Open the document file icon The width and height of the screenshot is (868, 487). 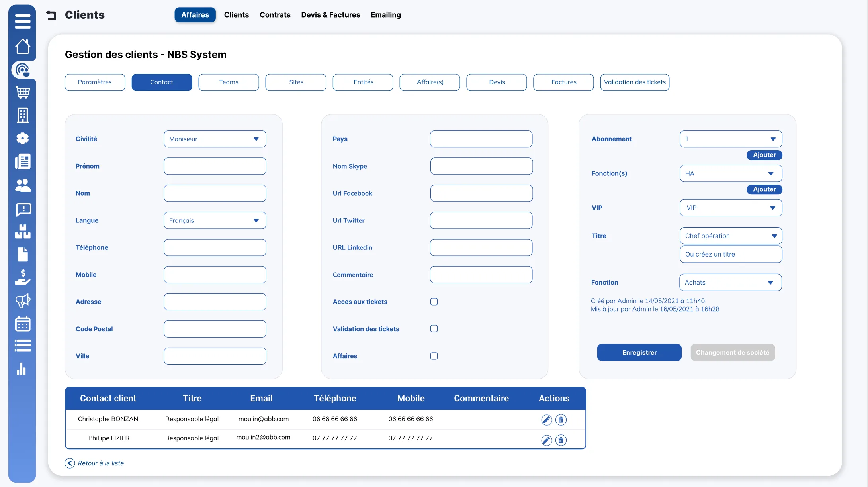[x=23, y=254]
